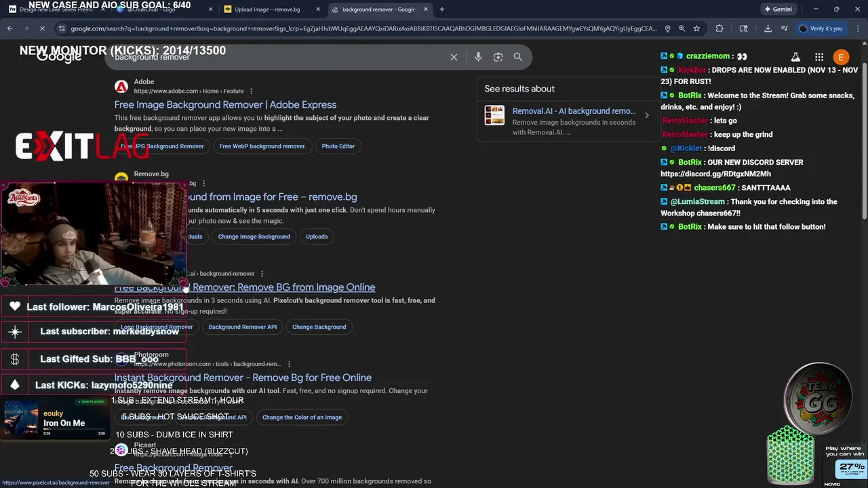Click 'Change the Color of an Image' chip
Viewport: 868px width, 488px height.
coord(302,418)
